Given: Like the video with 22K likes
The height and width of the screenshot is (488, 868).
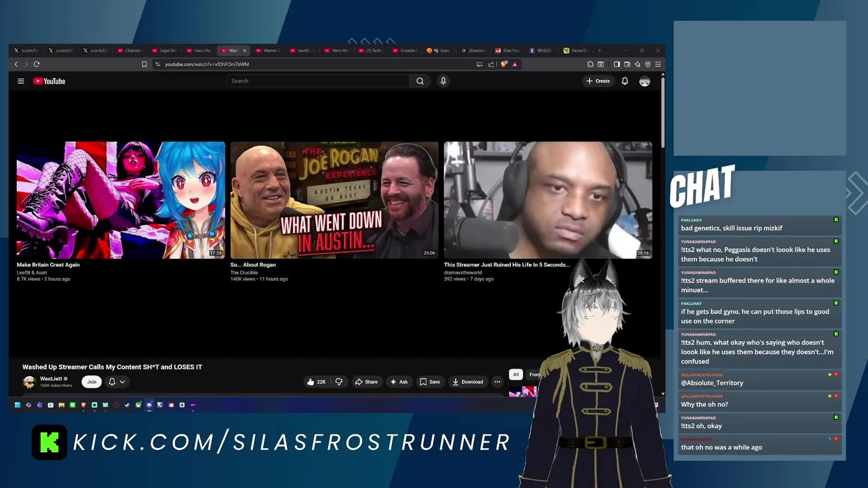Looking at the screenshot, I should tap(316, 382).
